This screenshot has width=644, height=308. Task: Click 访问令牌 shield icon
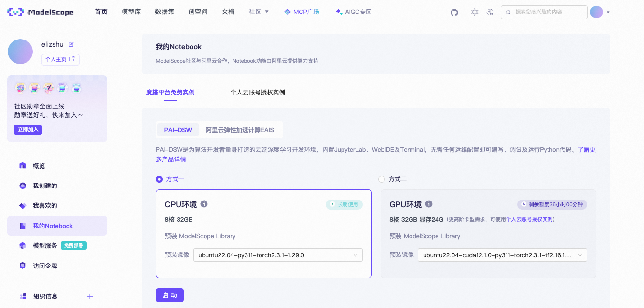click(22, 266)
